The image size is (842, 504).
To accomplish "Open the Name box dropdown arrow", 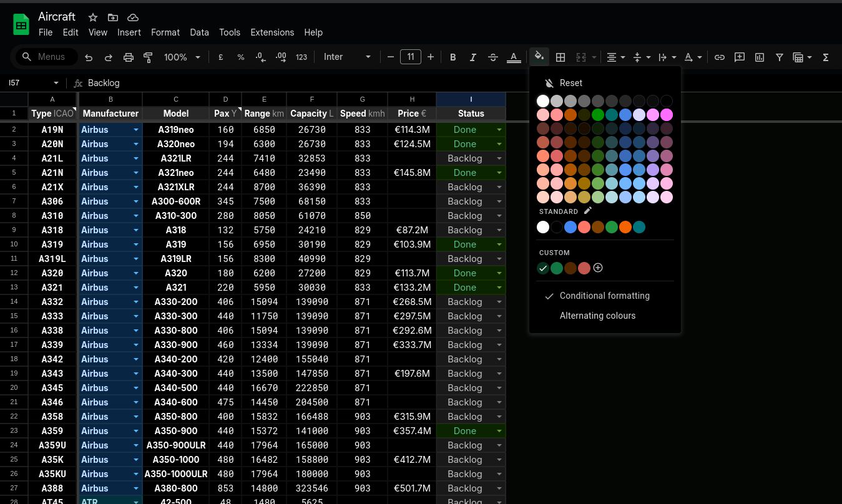I will coord(56,83).
